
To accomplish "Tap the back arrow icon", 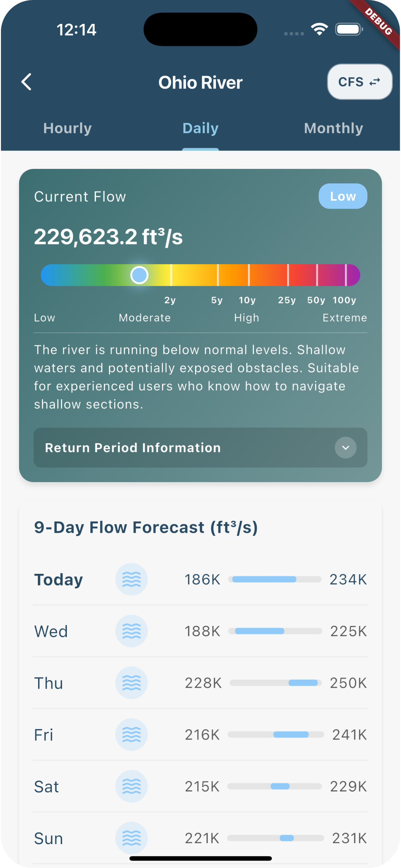I will (26, 82).
